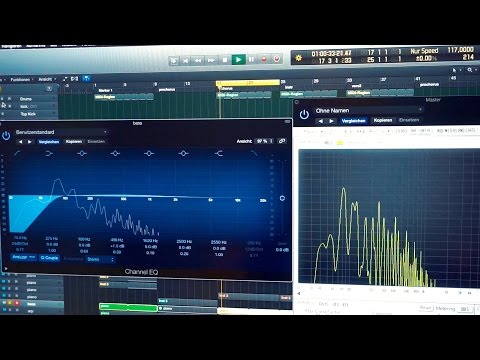Click Kopieren in Channel EQ window
The height and width of the screenshot is (360, 480).
[x=74, y=142]
